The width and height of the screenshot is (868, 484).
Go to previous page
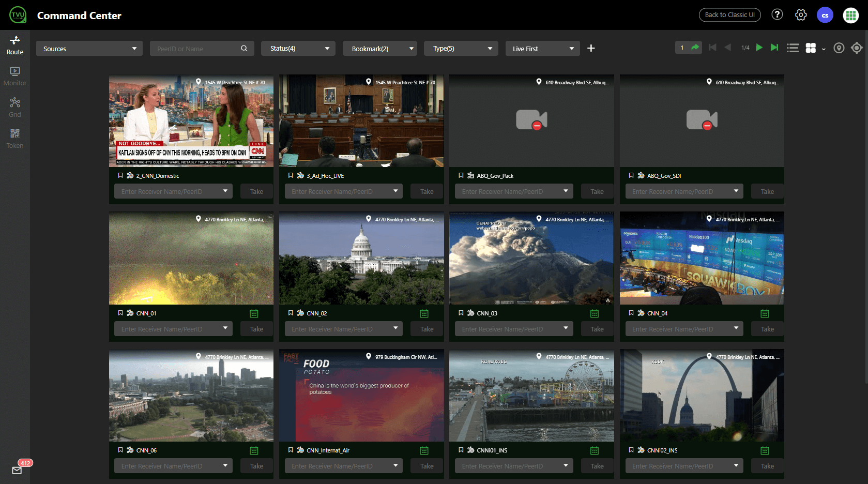click(728, 48)
